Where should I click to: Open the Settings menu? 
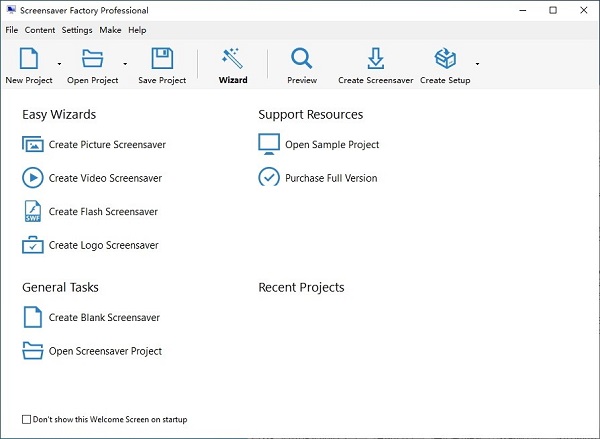tap(77, 30)
